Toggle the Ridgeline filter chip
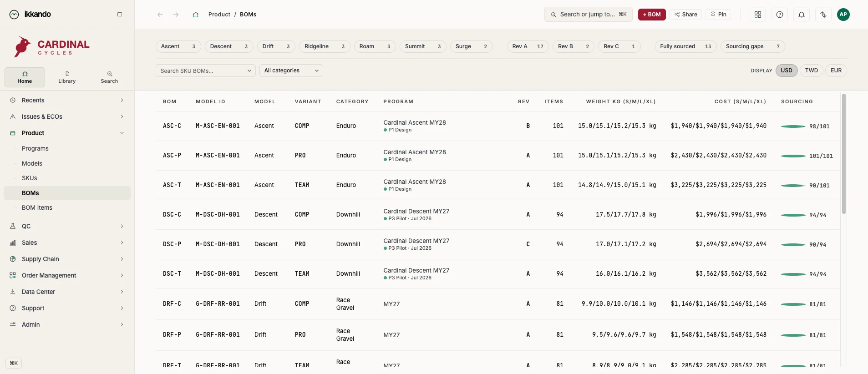Image resolution: width=868 pixels, height=374 pixels. coord(325,46)
